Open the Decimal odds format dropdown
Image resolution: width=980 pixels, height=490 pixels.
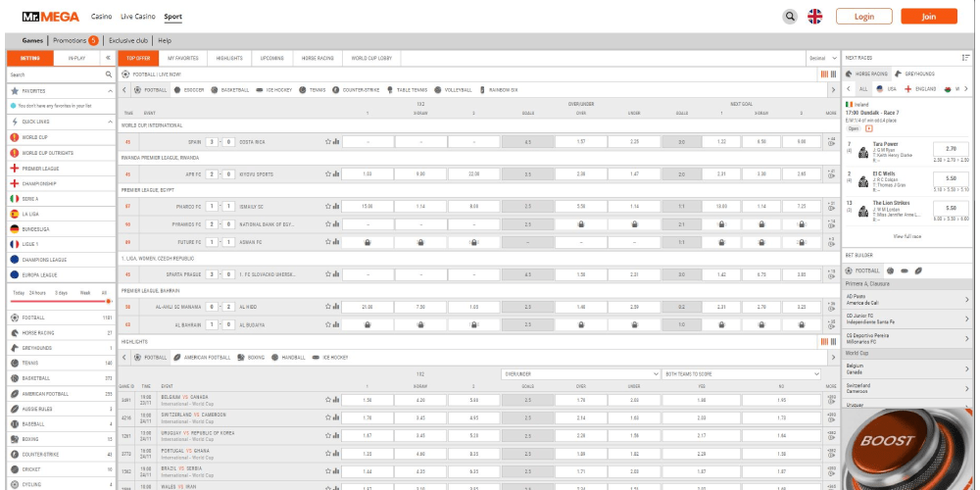pos(821,58)
